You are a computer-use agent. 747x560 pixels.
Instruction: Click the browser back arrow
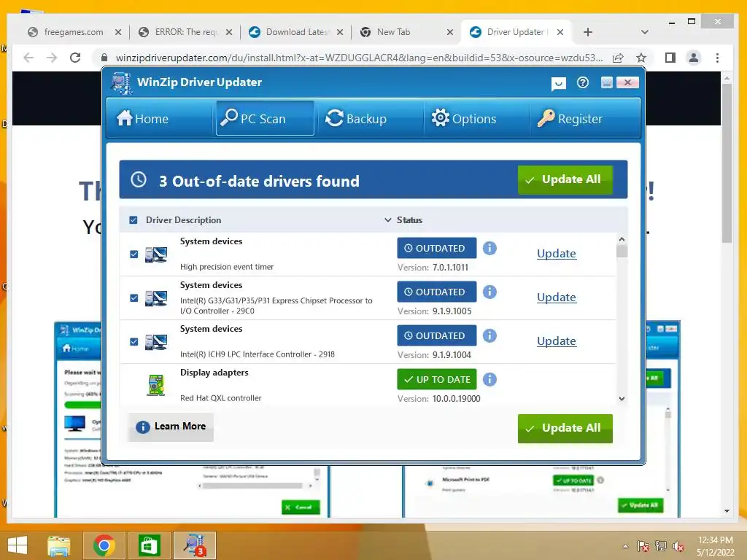28,58
